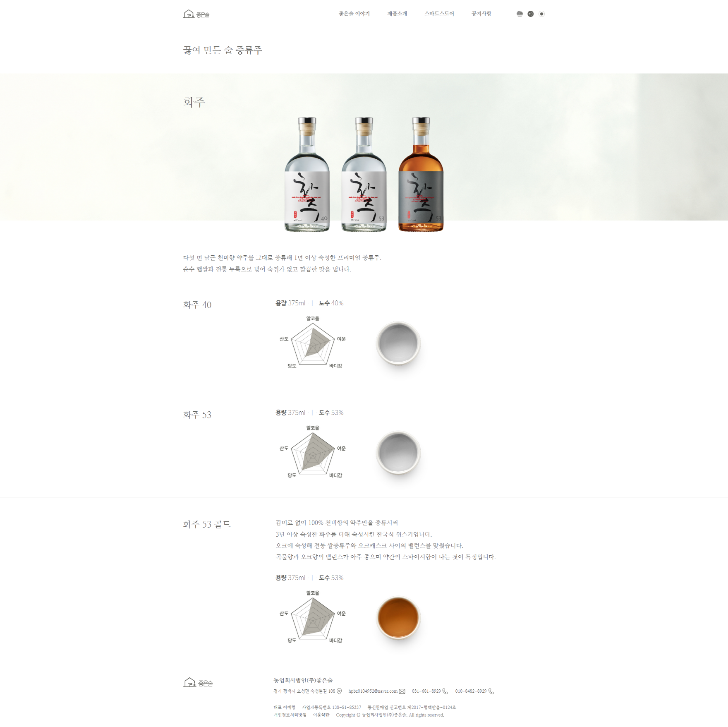Click the amber 화주 53 골드 bottle image

pyautogui.click(x=421, y=174)
